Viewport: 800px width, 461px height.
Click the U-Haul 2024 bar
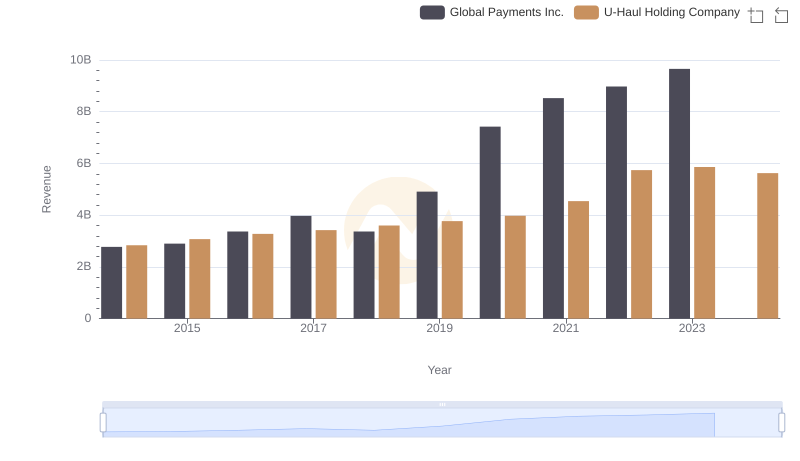coord(767,246)
